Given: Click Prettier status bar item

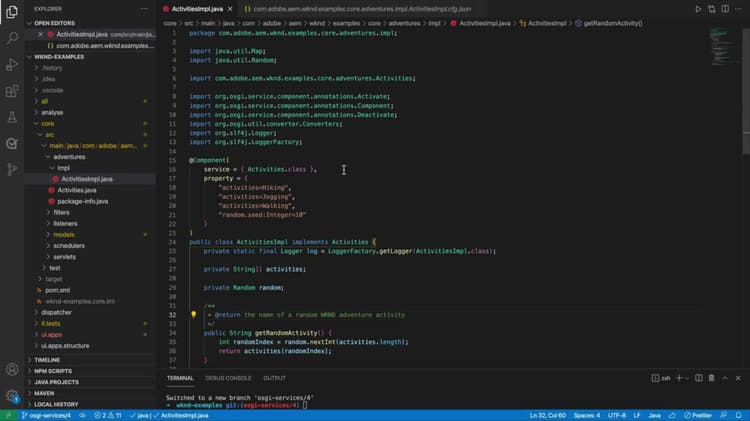Looking at the screenshot, I should coord(698,415).
